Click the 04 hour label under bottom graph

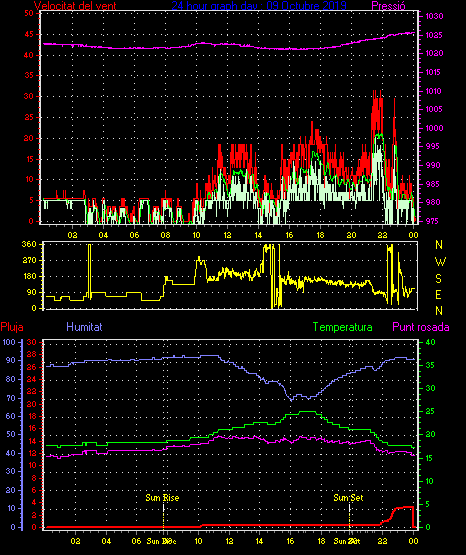[x=106, y=541]
